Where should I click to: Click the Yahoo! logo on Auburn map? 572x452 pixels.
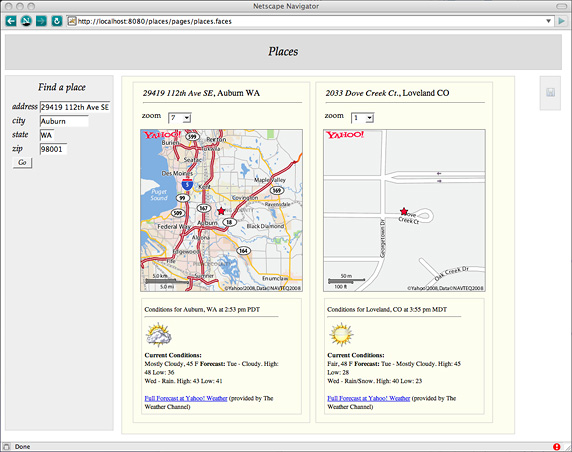click(x=162, y=135)
